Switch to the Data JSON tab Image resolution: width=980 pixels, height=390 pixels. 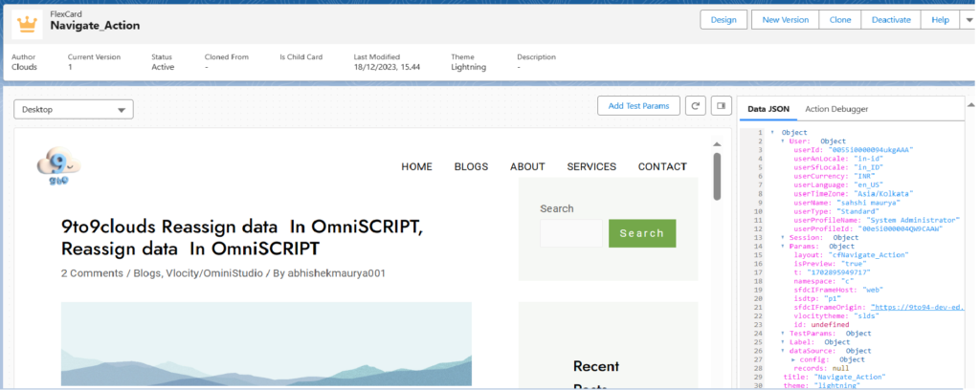point(768,109)
